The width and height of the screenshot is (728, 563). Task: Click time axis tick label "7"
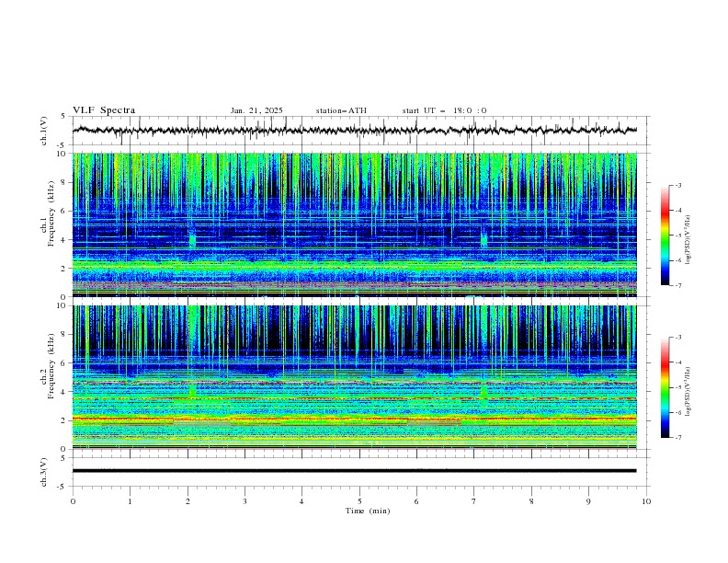tap(474, 501)
